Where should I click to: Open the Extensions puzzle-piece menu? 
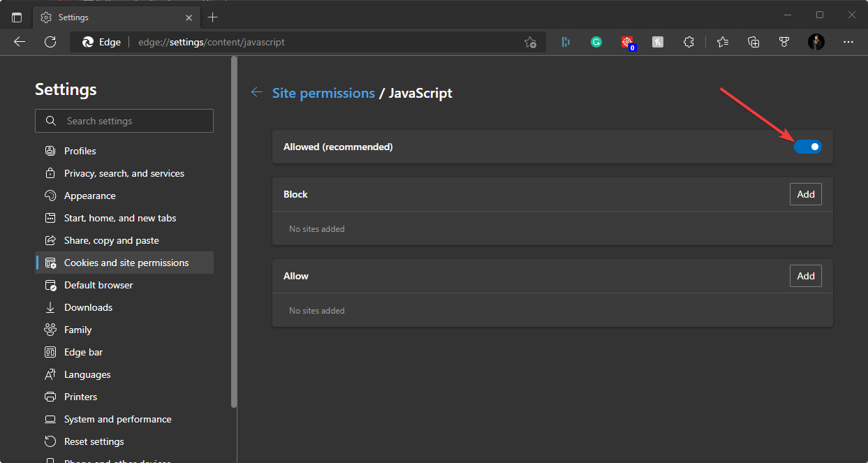[x=689, y=42]
